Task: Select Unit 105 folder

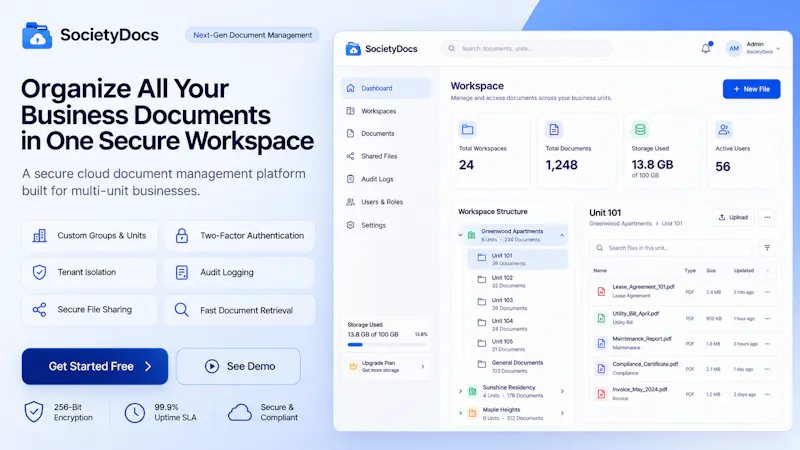Action: pos(517,345)
